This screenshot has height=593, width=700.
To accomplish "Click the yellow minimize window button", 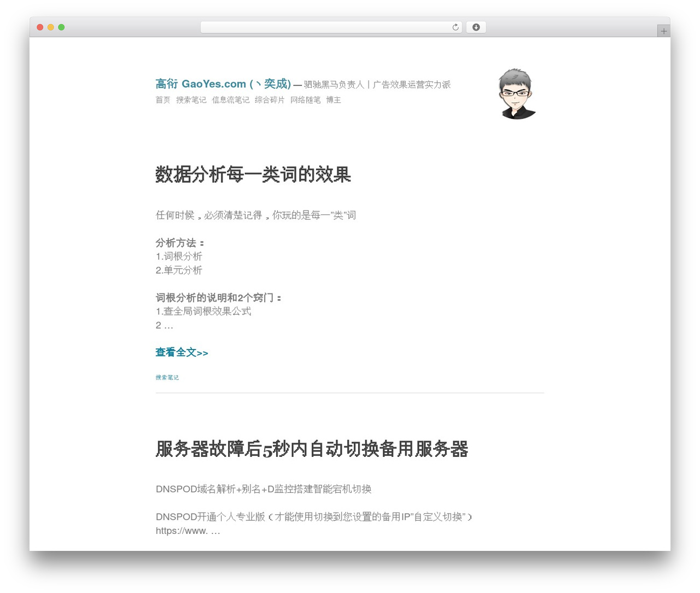I will tap(50, 27).
